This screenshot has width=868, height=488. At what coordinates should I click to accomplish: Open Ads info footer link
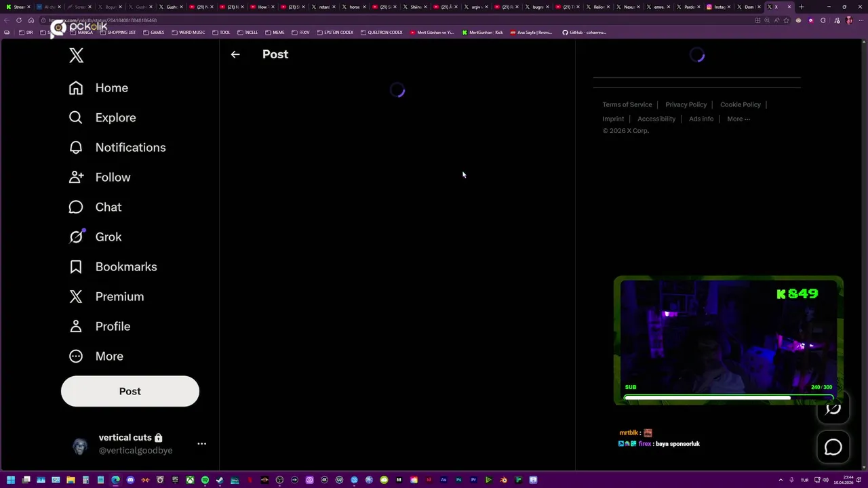(x=701, y=119)
